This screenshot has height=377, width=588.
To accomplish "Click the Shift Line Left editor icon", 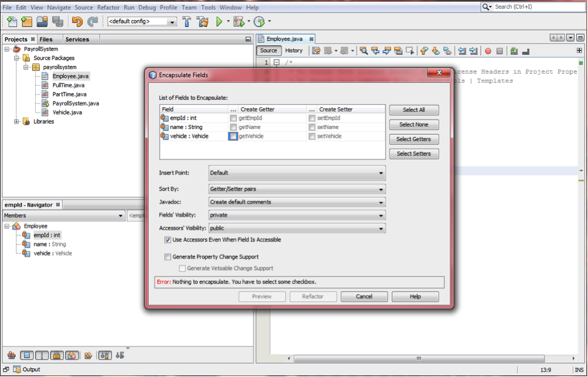I will pos(462,50).
